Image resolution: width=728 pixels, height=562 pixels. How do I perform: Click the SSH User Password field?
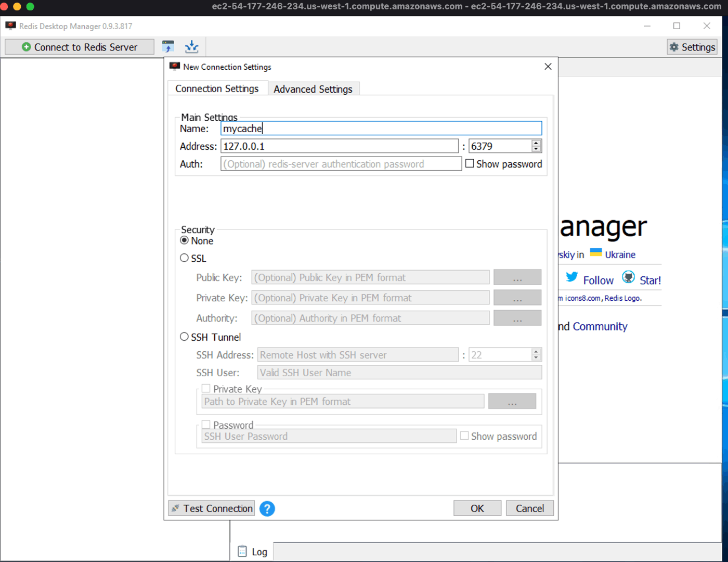coord(329,436)
